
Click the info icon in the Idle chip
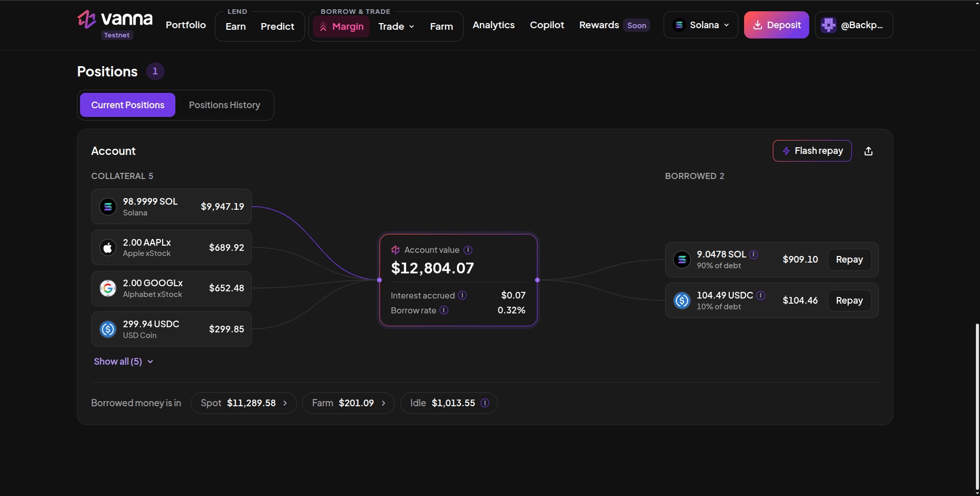point(485,403)
